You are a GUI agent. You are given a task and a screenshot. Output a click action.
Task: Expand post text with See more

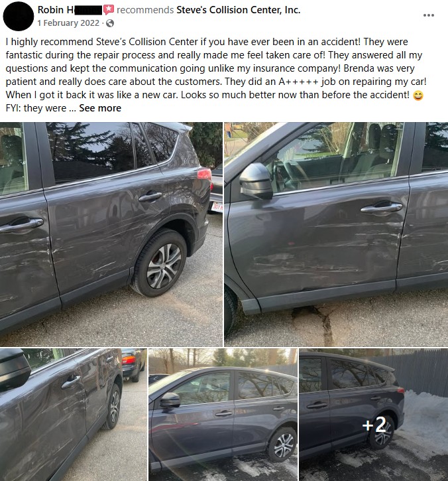click(100, 108)
